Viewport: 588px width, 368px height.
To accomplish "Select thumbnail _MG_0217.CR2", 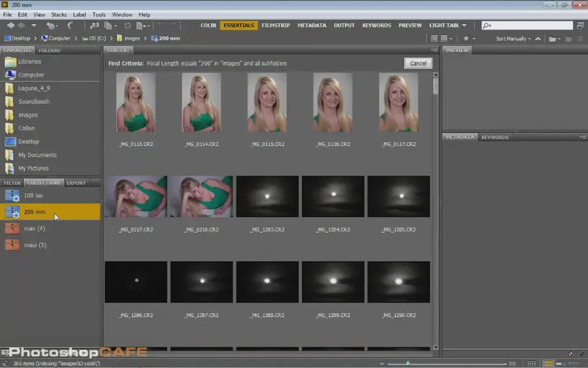I will click(136, 196).
